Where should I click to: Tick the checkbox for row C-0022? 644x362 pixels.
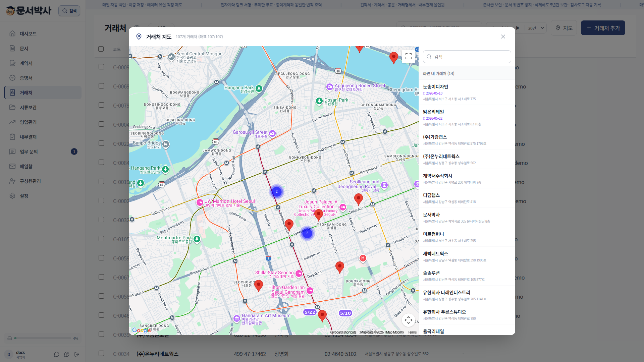click(101, 143)
